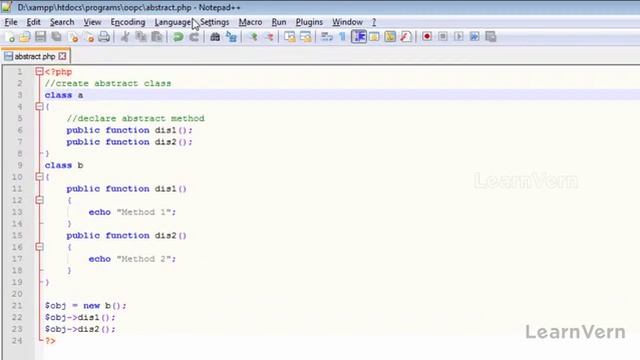This screenshot has width=640, height=360.
Task: Open the View menu
Action: point(92,22)
